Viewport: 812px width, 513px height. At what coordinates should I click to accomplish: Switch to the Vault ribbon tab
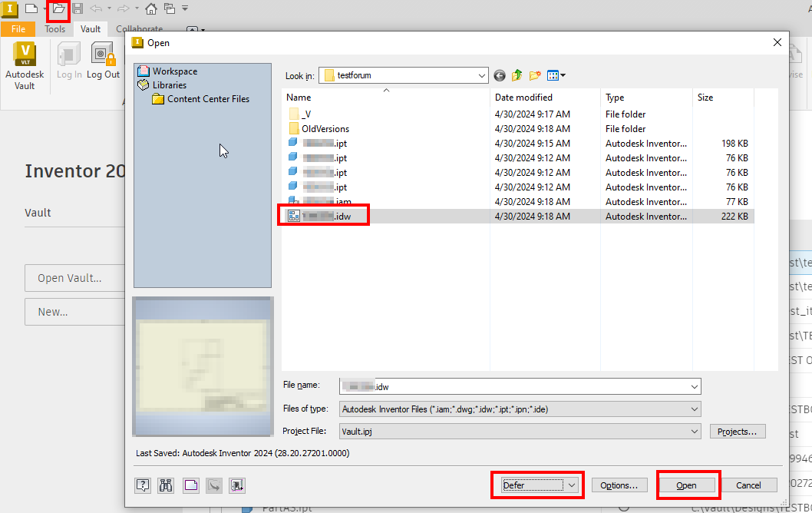coord(91,28)
